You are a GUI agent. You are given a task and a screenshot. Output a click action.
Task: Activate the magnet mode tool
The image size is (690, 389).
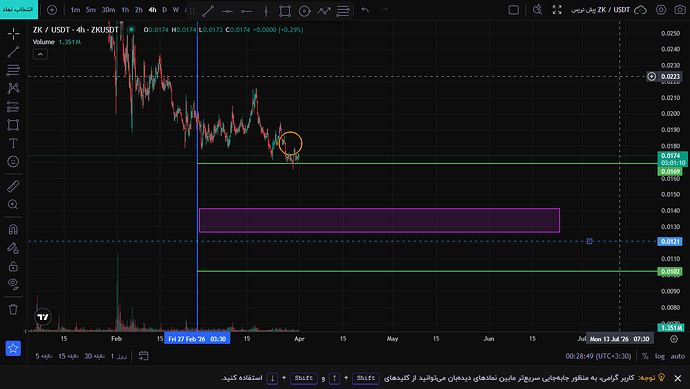pyautogui.click(x=13, y=229)
